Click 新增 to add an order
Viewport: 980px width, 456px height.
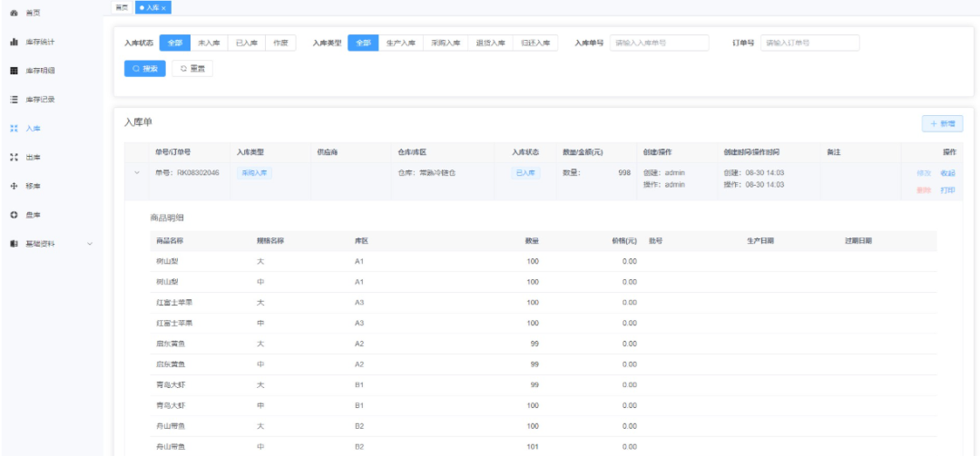[x=943, y=123]
